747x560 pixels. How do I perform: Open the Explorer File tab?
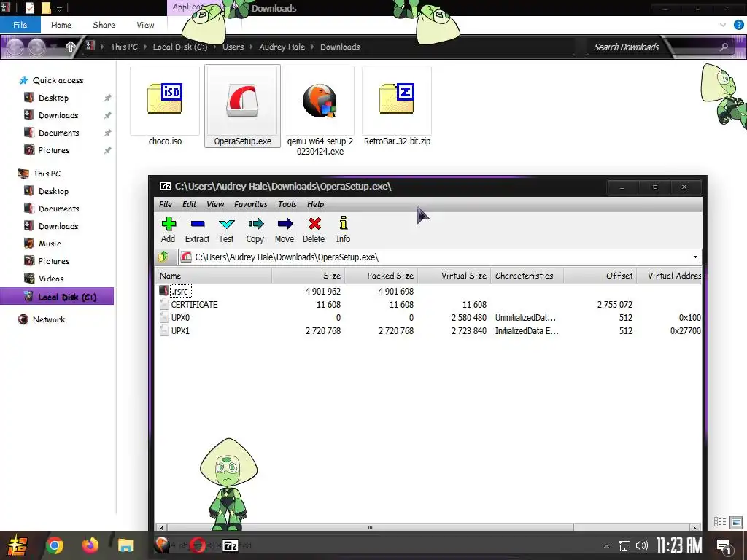coord(20,25)
